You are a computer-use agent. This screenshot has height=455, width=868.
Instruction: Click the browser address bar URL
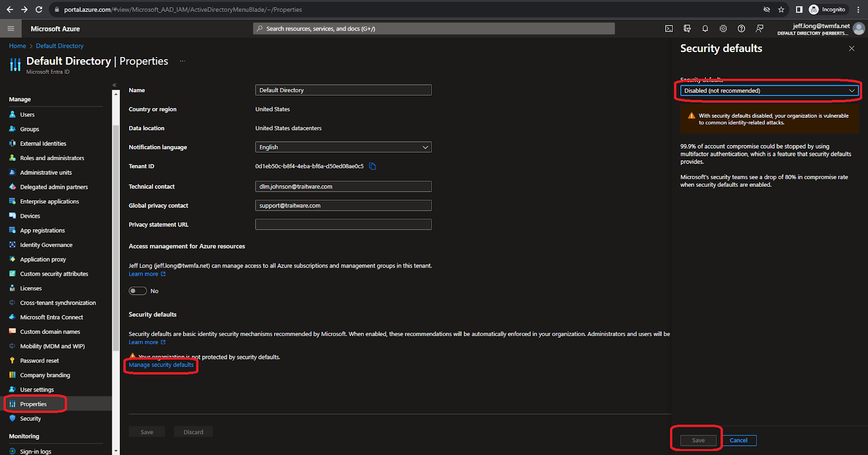(183, 10)
